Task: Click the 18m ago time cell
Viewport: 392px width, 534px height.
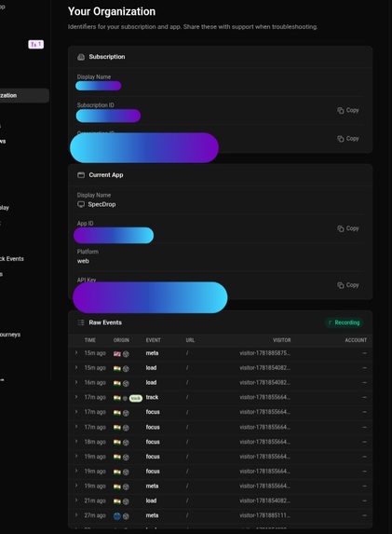Action: click(95, 442)
